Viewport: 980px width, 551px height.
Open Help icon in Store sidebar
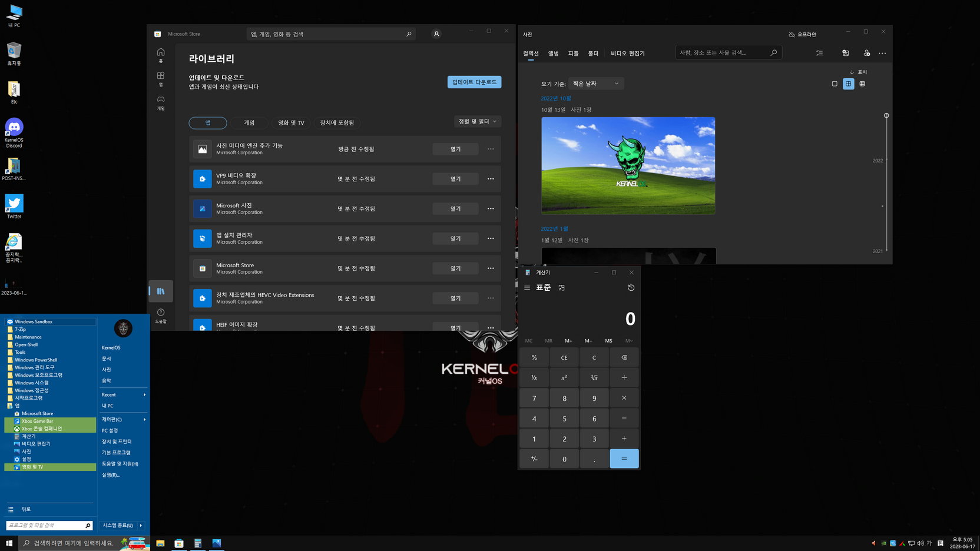click(x=161, y=316)
